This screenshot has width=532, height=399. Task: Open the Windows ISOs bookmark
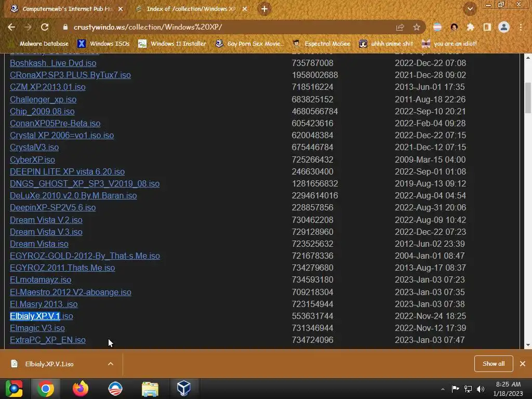[x=104, y=44]
